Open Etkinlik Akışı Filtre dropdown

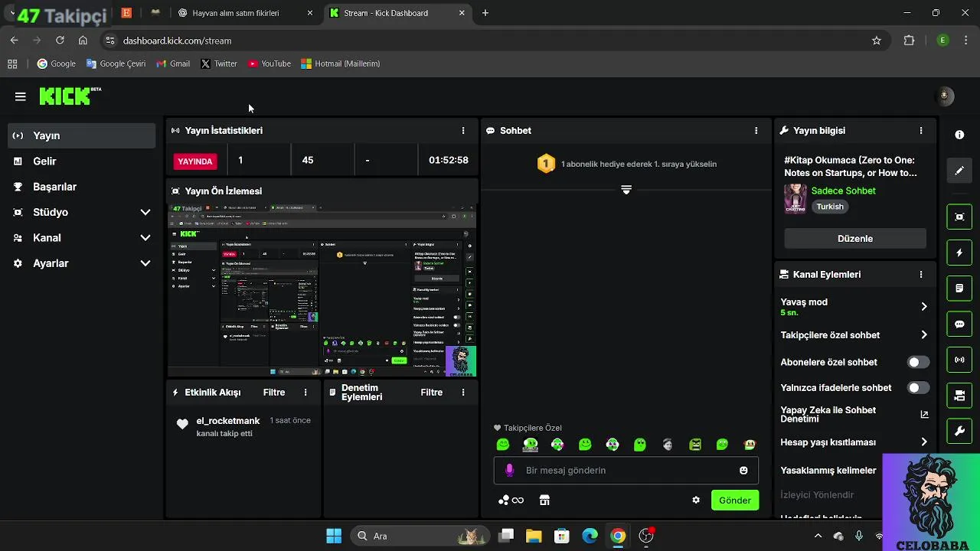point(274,393)
